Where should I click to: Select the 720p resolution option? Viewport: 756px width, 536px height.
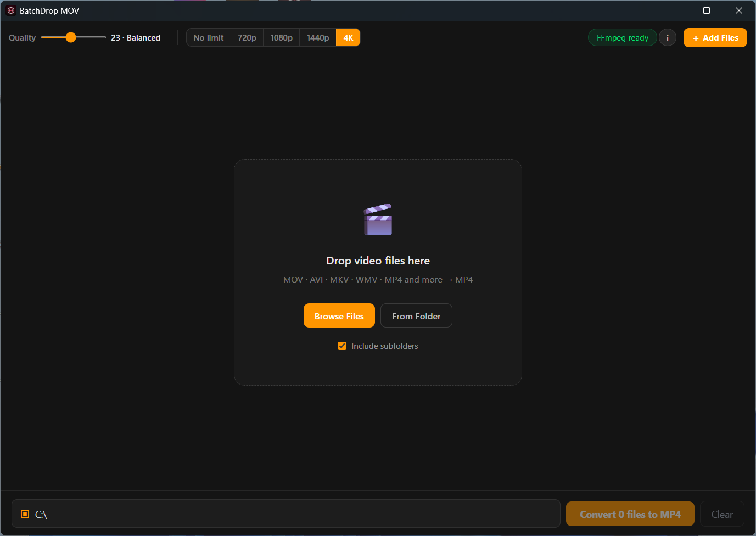pos(247,38)
